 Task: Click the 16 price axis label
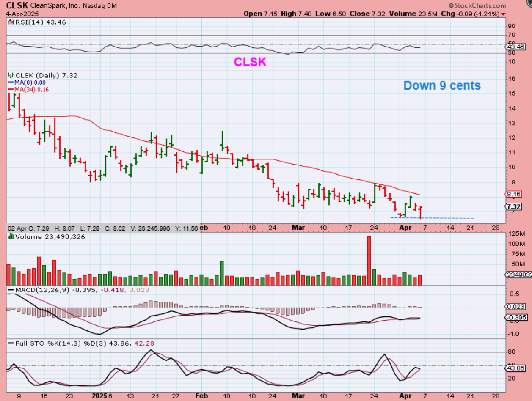512,79
